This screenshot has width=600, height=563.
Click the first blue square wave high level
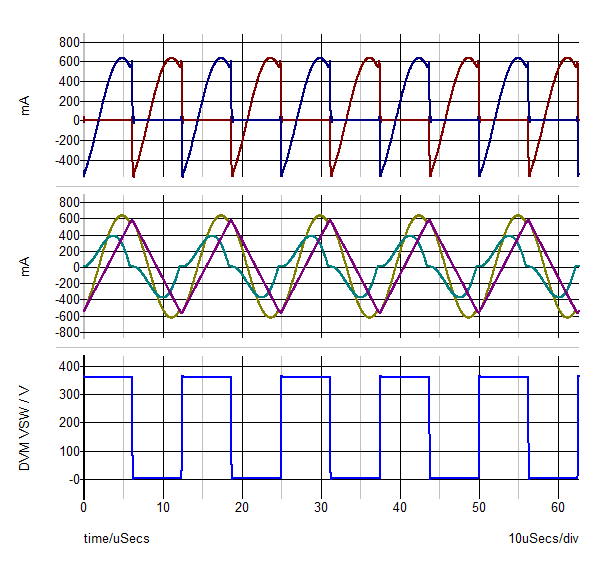pyautogui.click(x=108, y=377)
